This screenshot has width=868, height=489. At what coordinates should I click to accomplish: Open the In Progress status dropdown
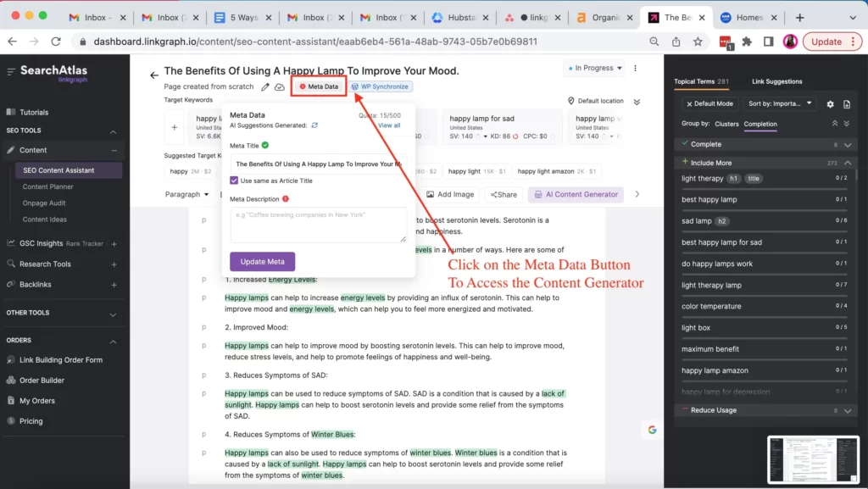click(593, 69)
